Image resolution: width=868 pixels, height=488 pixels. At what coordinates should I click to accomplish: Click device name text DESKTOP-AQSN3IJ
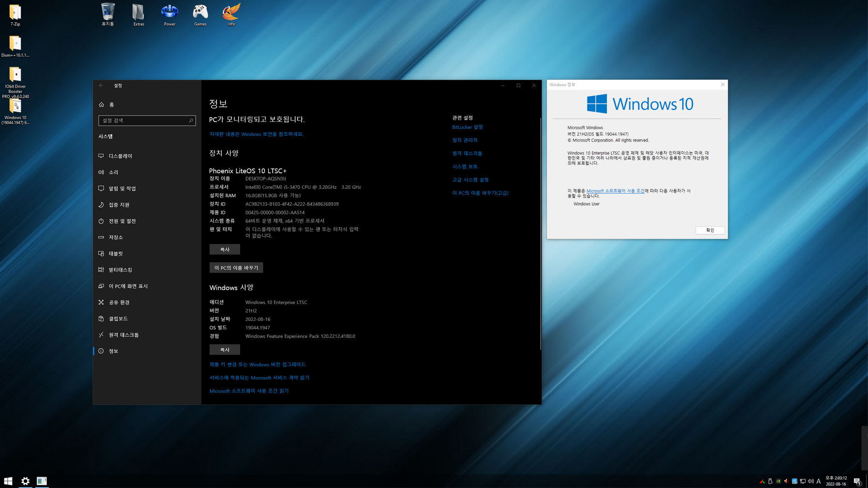[265, 179]
